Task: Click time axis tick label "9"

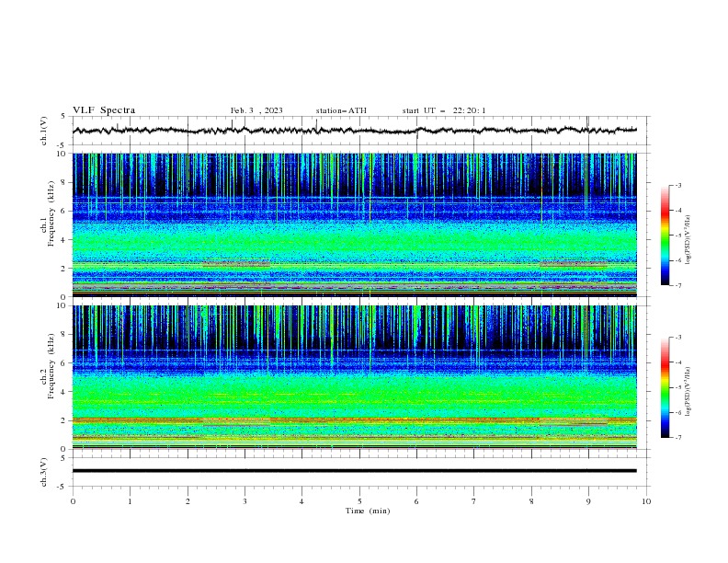Action: coord(588,501)
